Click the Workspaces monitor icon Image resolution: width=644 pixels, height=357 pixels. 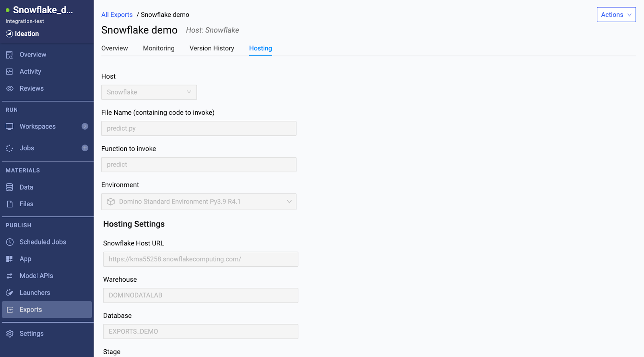pos(10,127)
